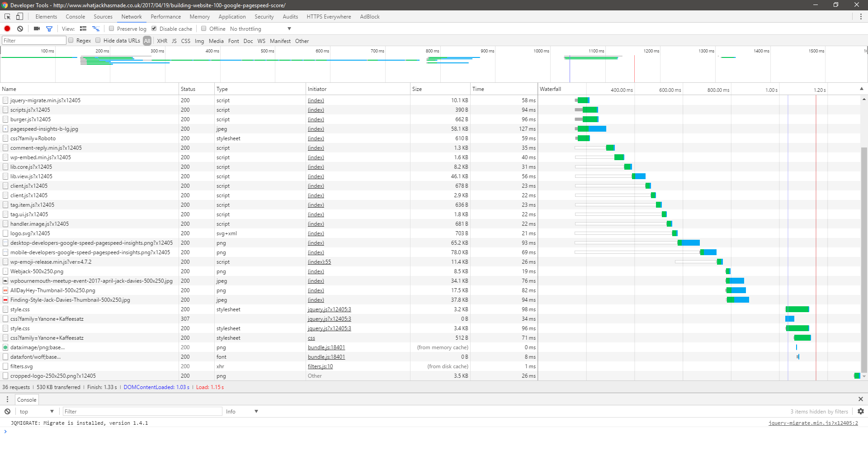Toggle the overview waterfall view icon
Image resolution: width=868 pixels, height=475 pixels.
(x=96, y=28)
